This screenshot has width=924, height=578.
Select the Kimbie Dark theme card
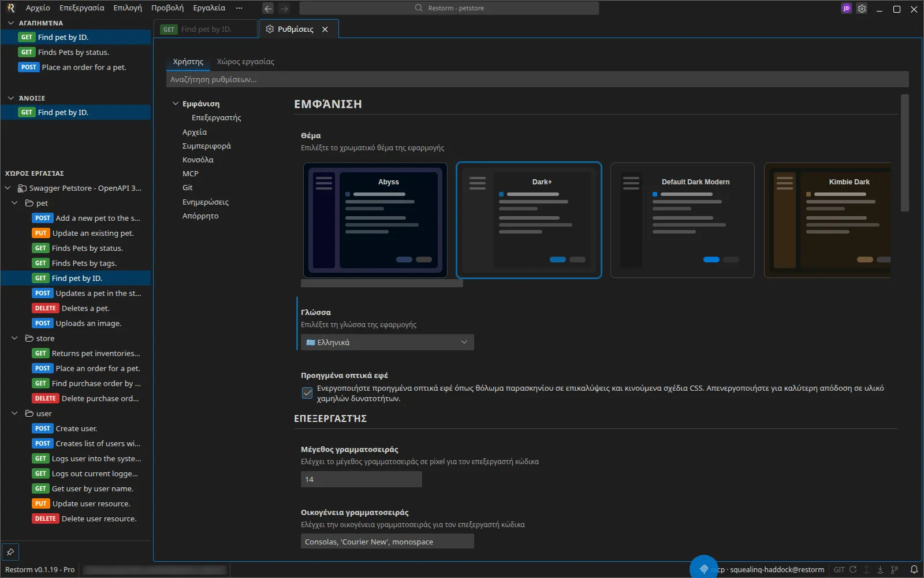click(x=827, y=220)
